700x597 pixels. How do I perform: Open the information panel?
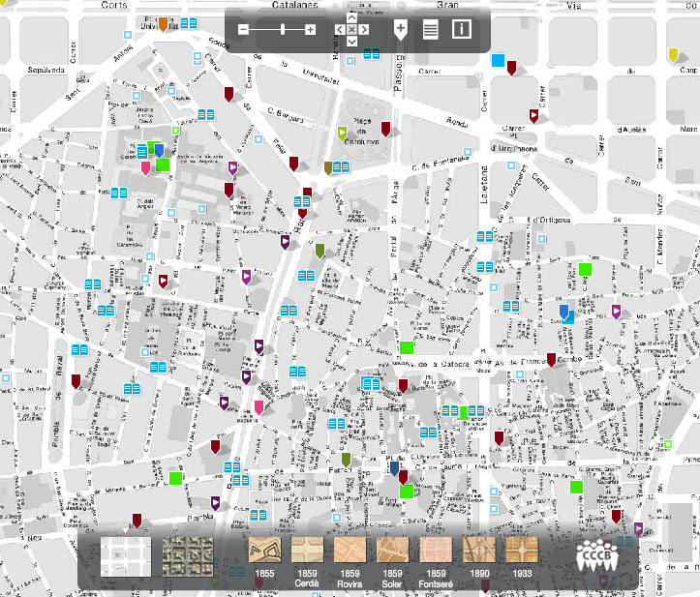(x=461, y=29)
